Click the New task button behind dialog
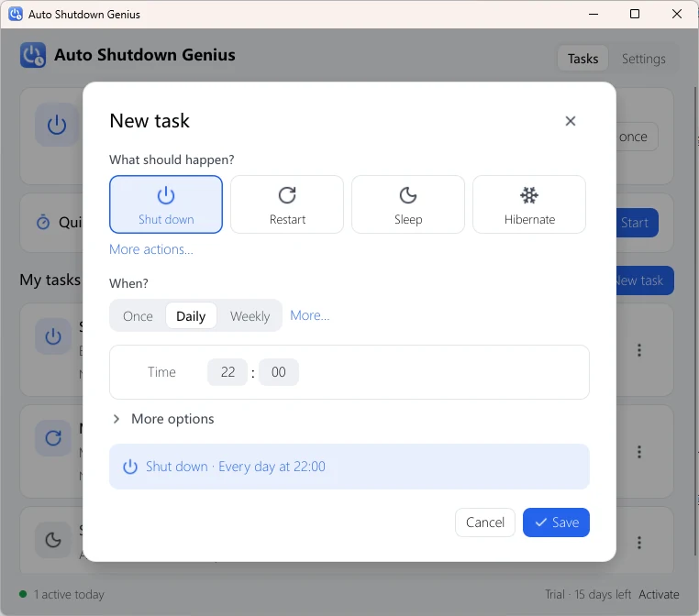 [644, 280]
